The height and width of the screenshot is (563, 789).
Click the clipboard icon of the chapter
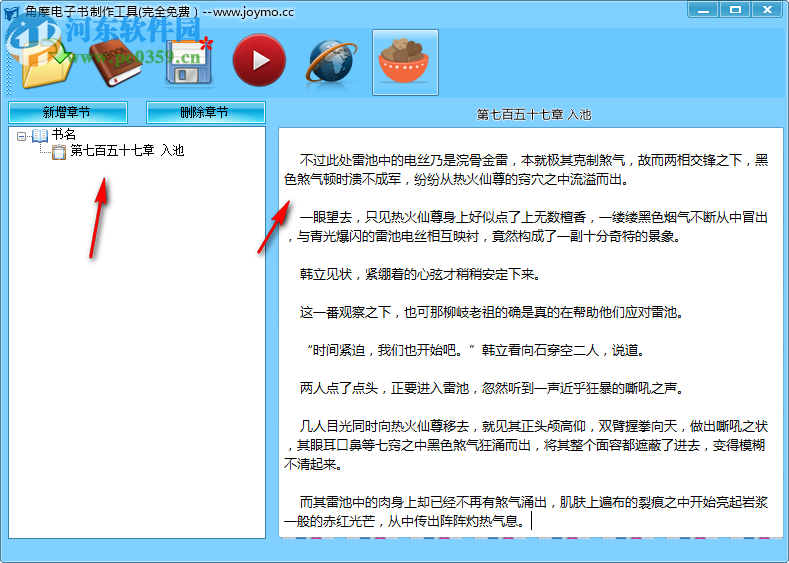[x=59, y=151]
